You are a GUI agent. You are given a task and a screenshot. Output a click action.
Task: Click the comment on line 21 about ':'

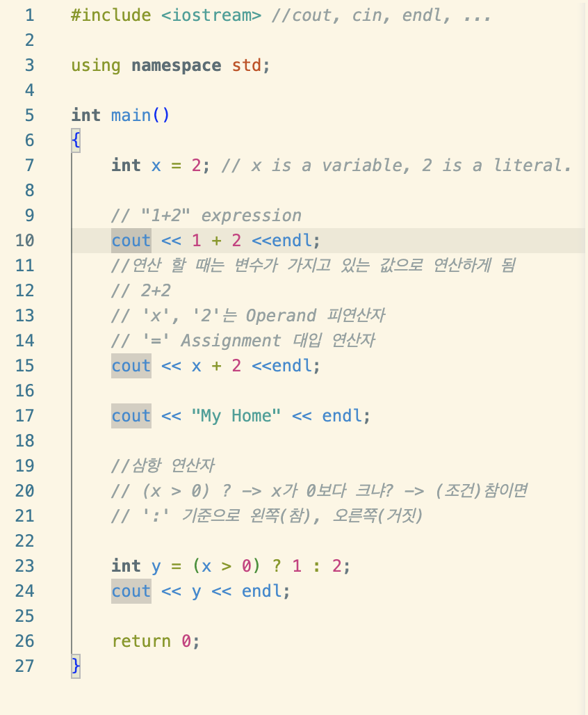[267, 515]
